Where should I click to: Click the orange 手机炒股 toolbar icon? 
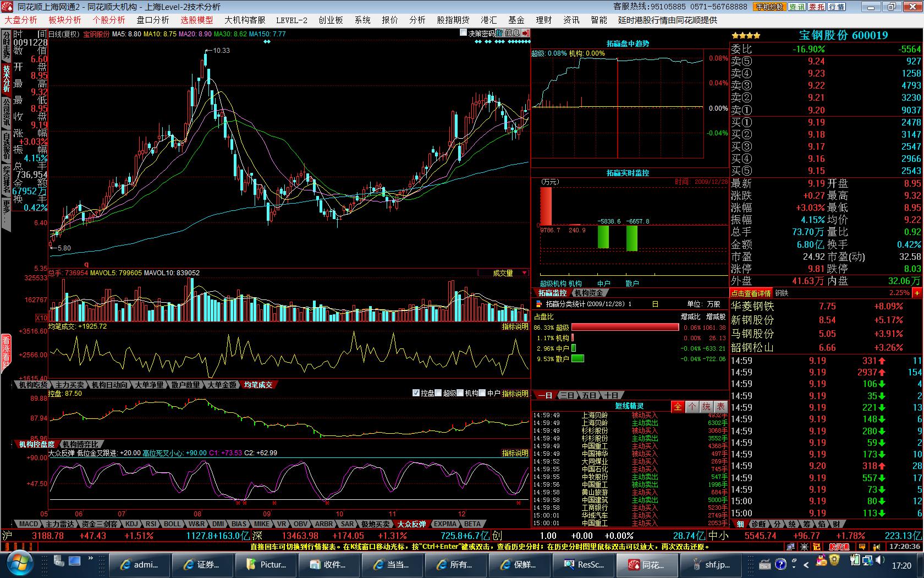[769, 7]
